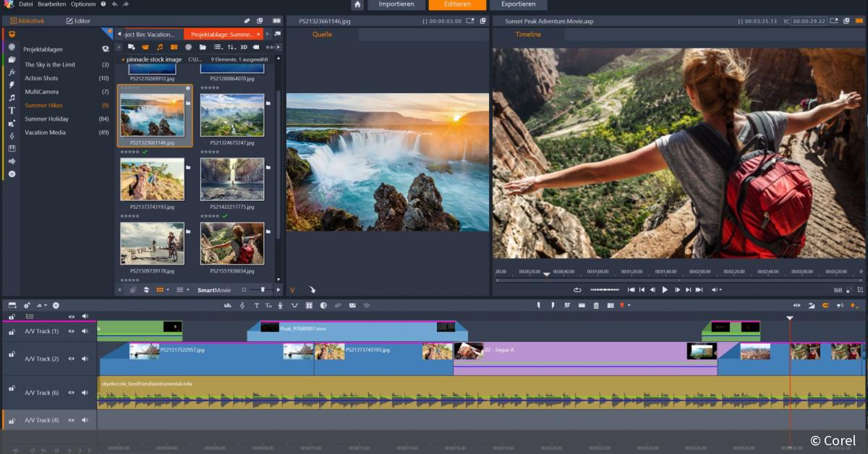Open the library view options dropdown
The width and height of the screenshot is (868, 454).
tap(218, 48)
